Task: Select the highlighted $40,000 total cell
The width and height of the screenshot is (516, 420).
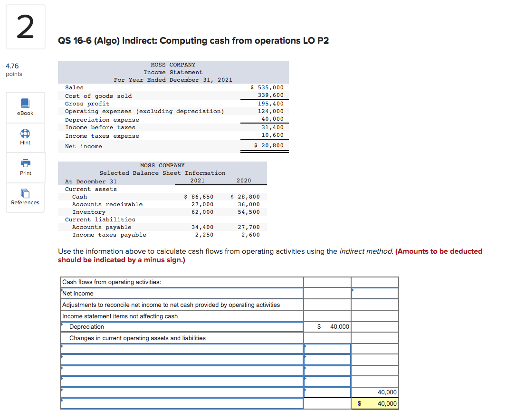Action: (x=374, y=403)
